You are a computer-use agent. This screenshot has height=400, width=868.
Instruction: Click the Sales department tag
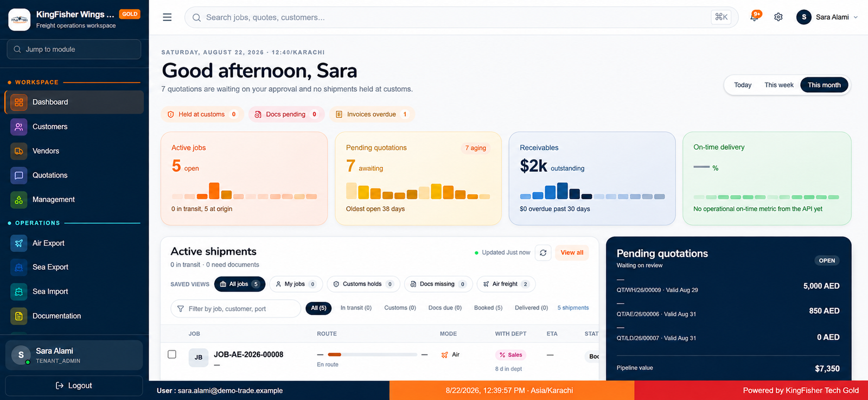point(510,355)
